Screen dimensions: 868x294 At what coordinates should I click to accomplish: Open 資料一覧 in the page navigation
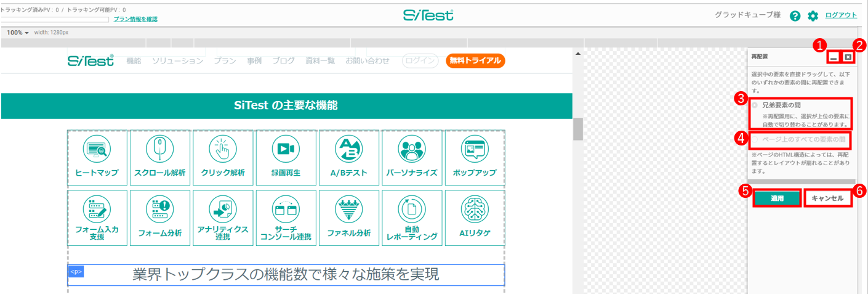[x=320, y=60]
